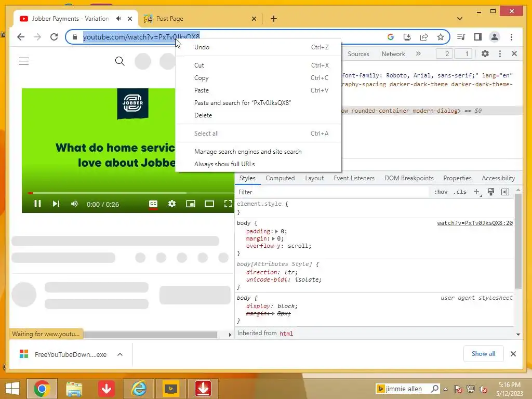Click the browser forward arrow
Image resolution: width=532 pixels, height=399 pixels.
click(37, 37)
